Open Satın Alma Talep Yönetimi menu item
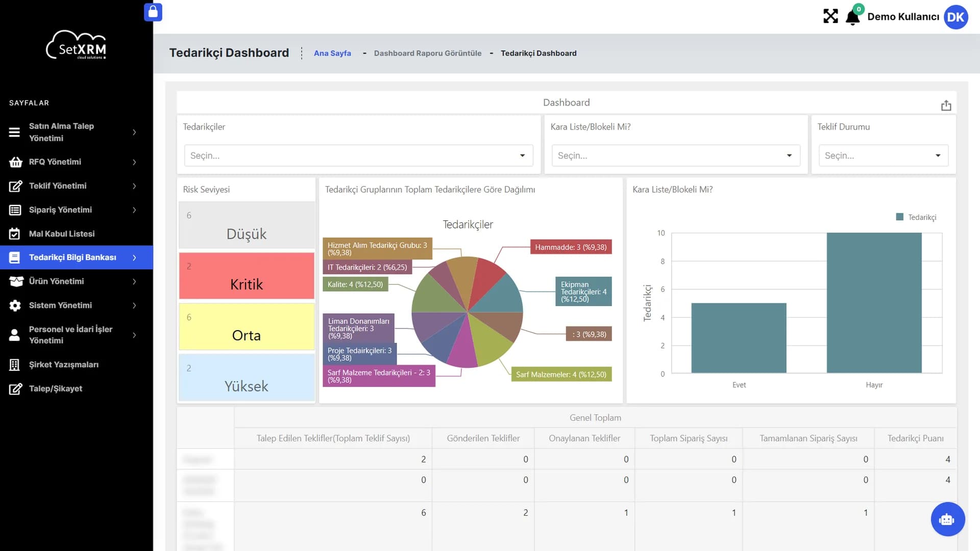 (x=77, y=132)
